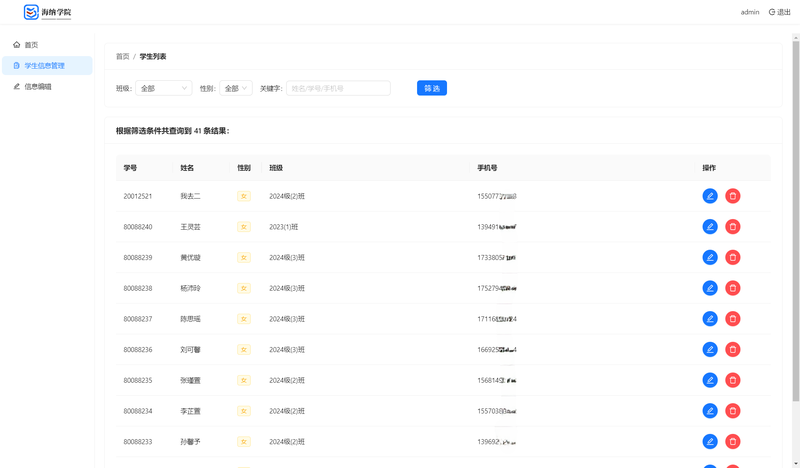The width and height of the screenshot is (800, 468).
Task: Delete student record 80088237
Action: tap(733, 318)
